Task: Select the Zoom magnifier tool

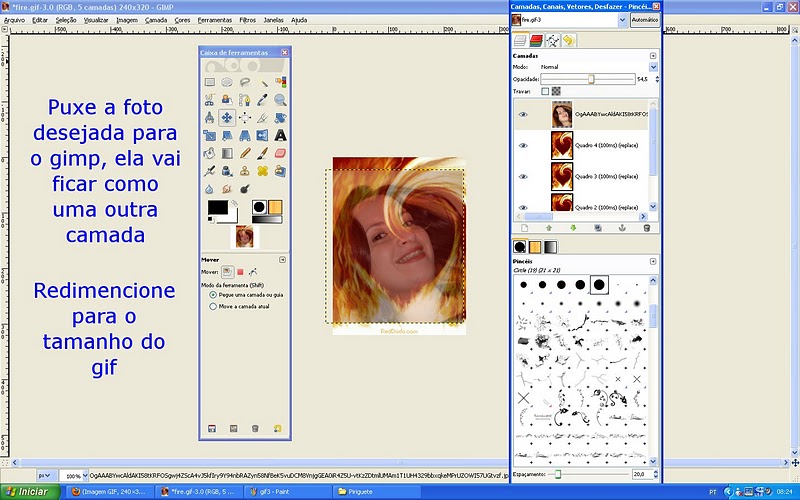Action: 280,100
